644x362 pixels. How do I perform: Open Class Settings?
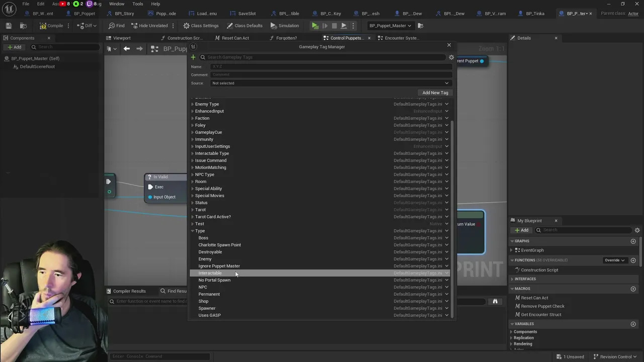tap(201, 26)
